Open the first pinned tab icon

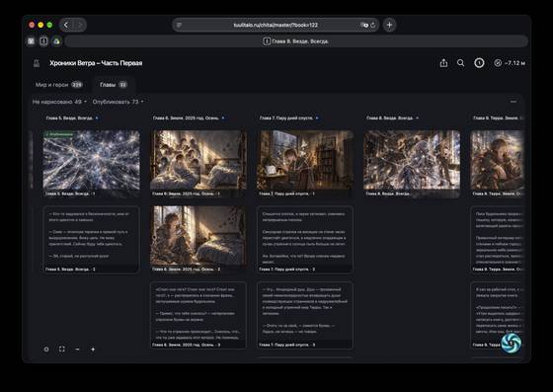pyautogui.click(x=31, y=41)
